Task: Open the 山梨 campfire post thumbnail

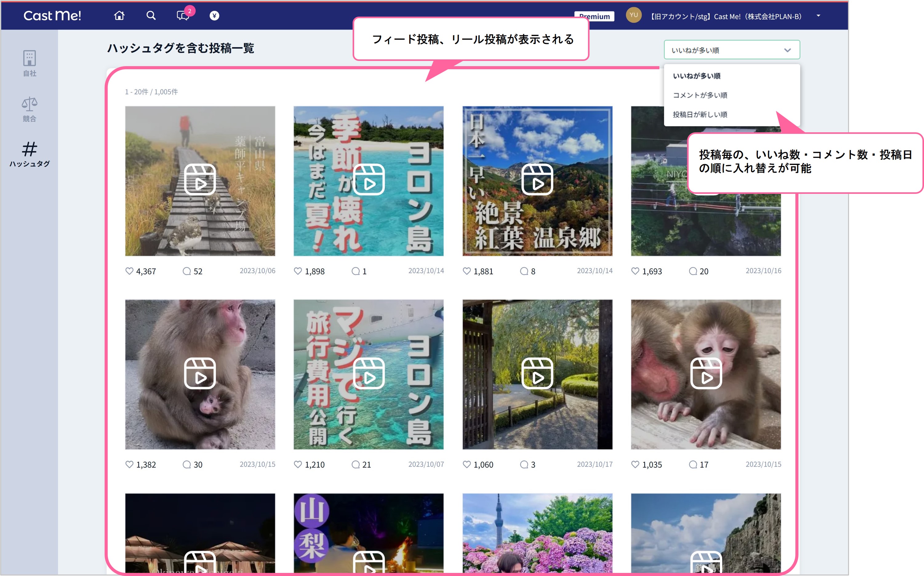Action: [x=368, y=533]
